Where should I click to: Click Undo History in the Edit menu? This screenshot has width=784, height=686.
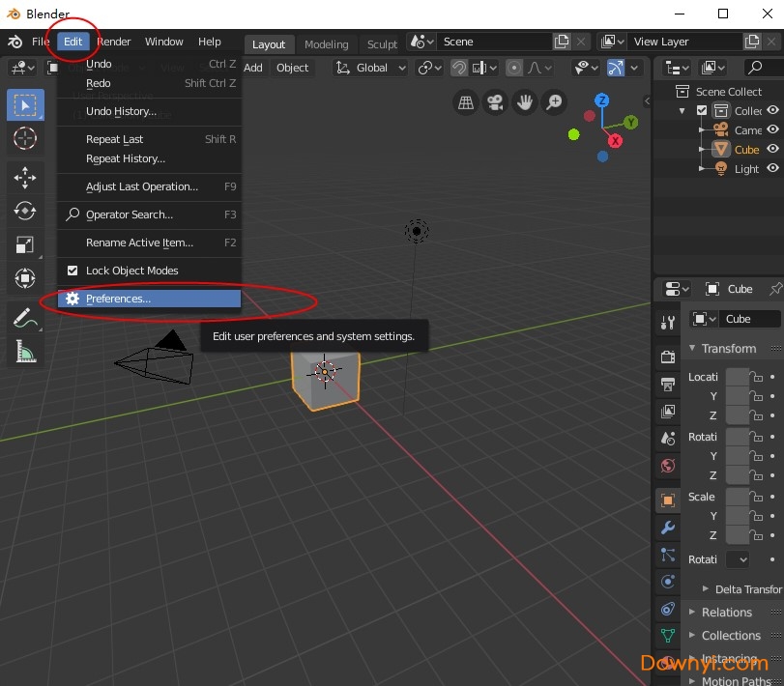(121, 111)
